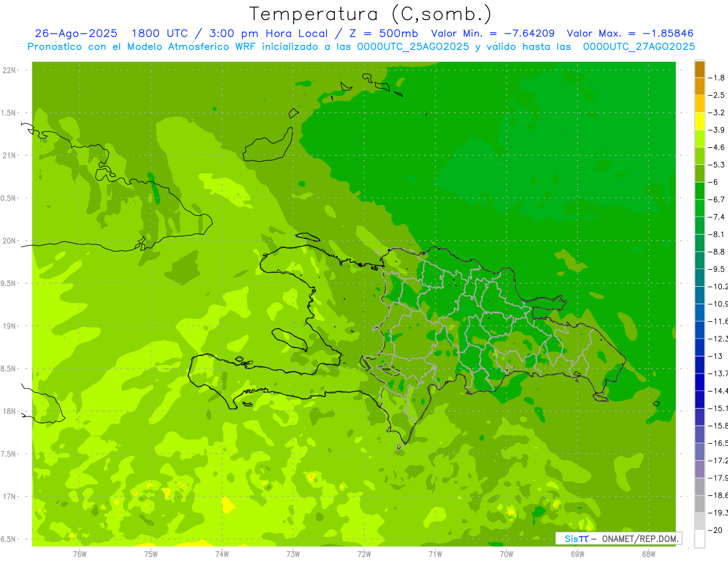Click the '70W' longitude axis label

pos(507,554)
